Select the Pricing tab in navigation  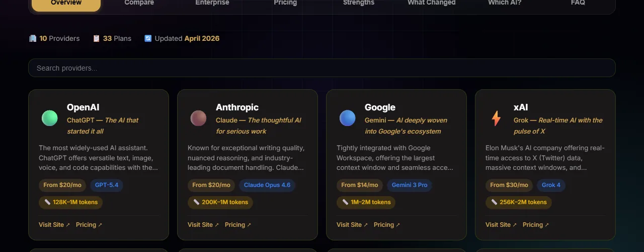285,3
